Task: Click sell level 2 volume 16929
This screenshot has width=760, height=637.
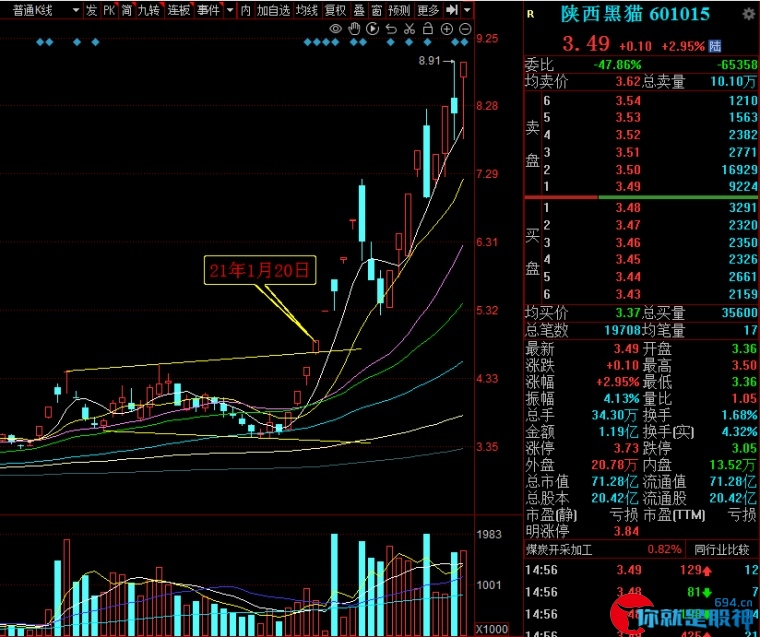Action: tap(739, 170)
